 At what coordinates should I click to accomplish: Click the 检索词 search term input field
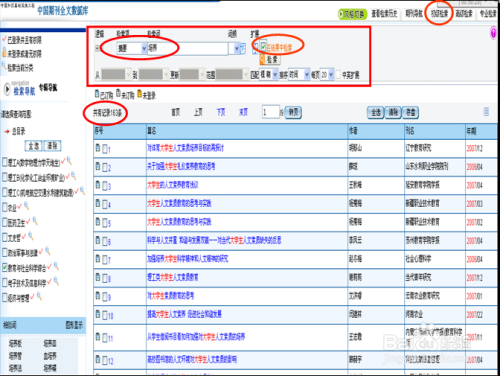pyautogui.click(x=188, y=48)
